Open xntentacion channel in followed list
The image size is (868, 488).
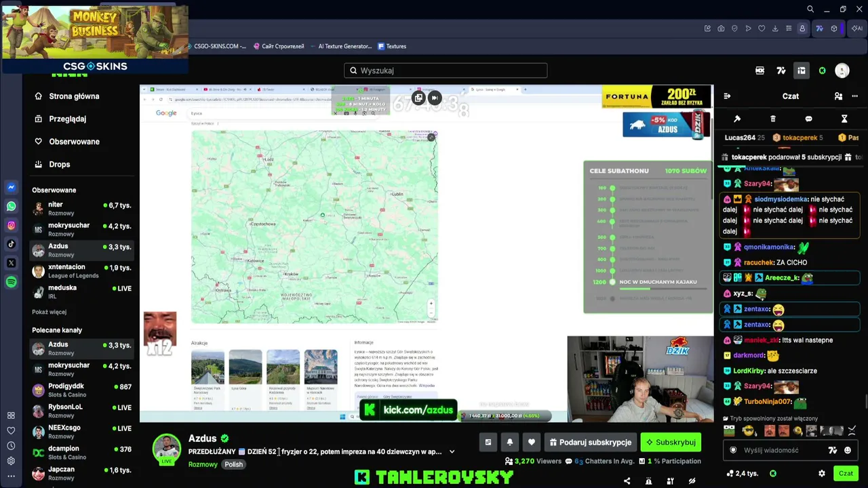point(81,271)
